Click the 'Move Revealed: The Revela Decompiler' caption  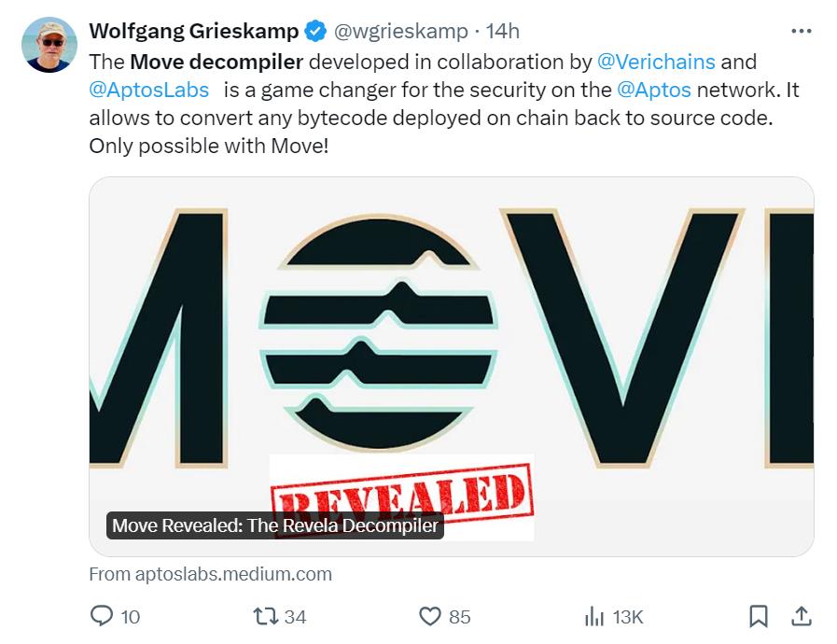pos(274,525)
